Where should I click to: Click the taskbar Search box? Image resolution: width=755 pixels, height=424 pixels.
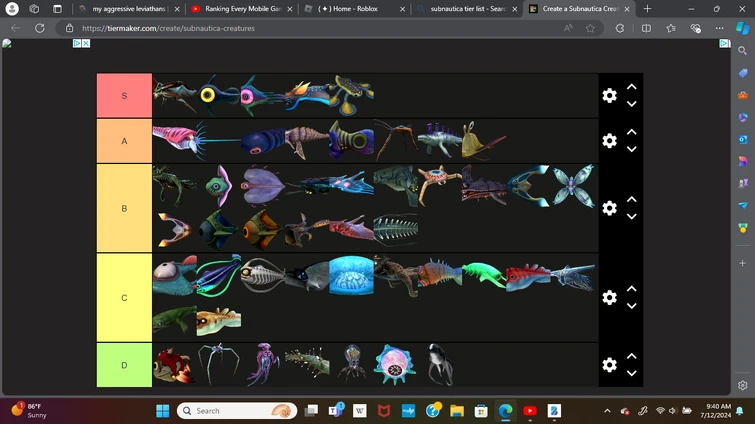click(x=237, y=411)
